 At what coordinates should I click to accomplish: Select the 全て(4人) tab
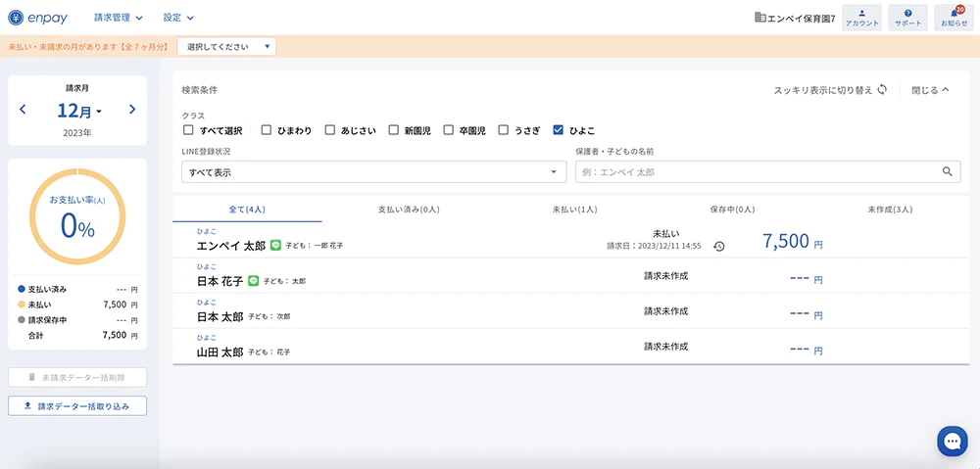click(x=248, y=210)
